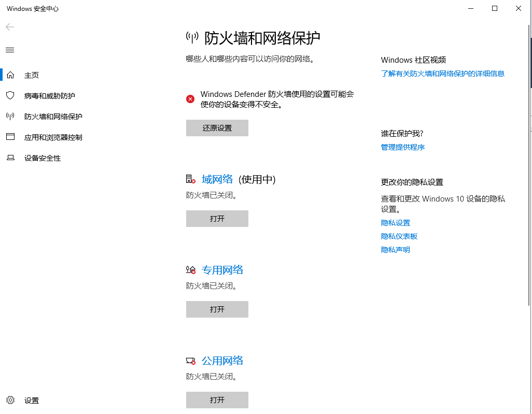Click the 设备安全性 laptop icon

point(10,158)
